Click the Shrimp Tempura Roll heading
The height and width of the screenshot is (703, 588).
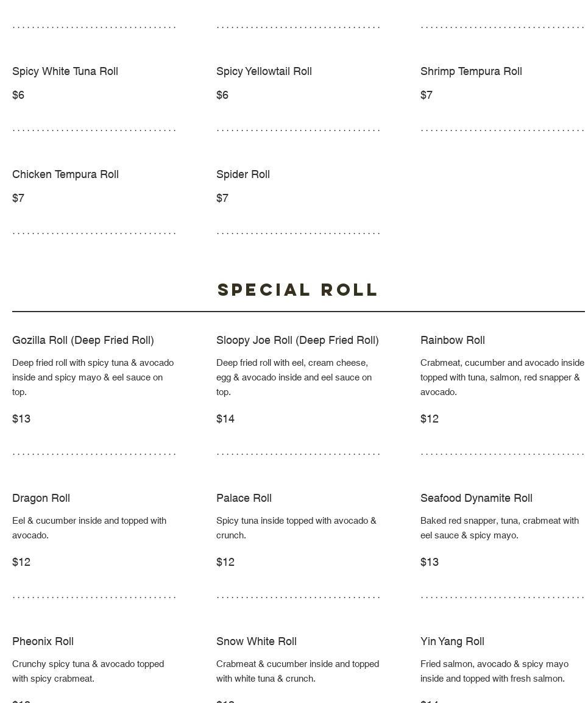[x=471, y=71]
